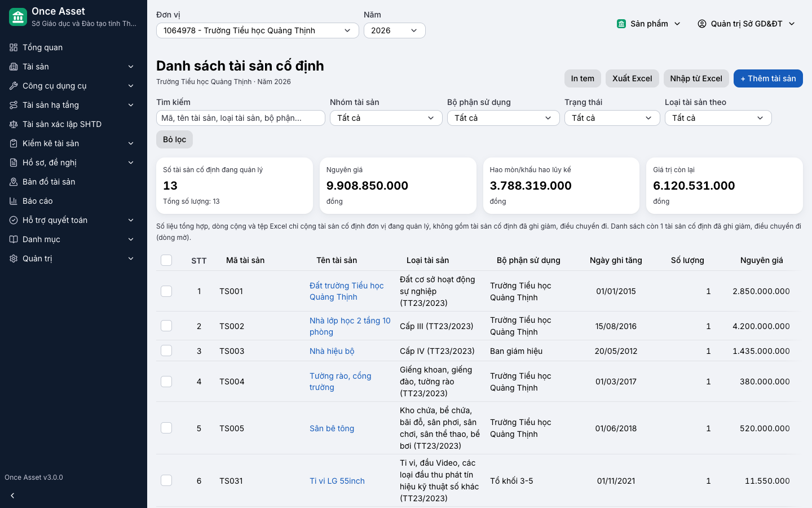This screenshot has height=508, width=812.
Task: Click the Xuất Excel button
Action: (632, 78)
